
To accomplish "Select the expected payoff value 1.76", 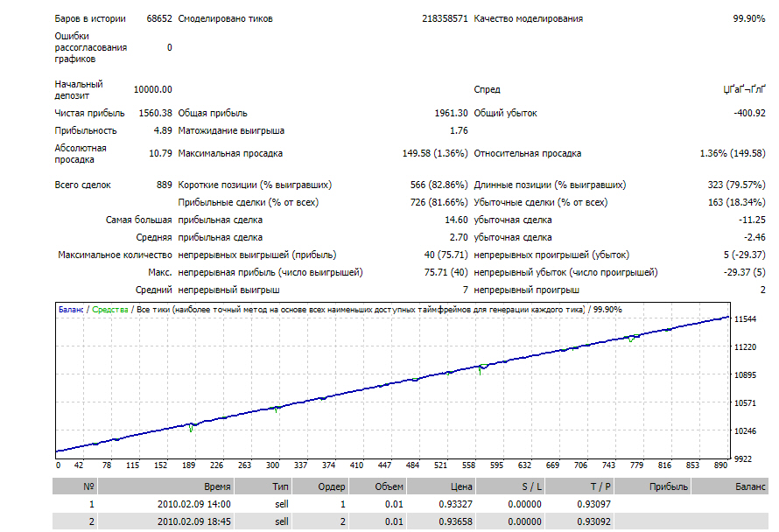I will 459,130.
